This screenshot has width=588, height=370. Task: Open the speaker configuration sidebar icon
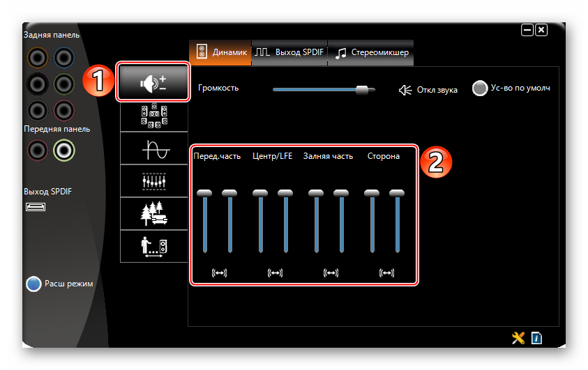[x=153, y=116]
